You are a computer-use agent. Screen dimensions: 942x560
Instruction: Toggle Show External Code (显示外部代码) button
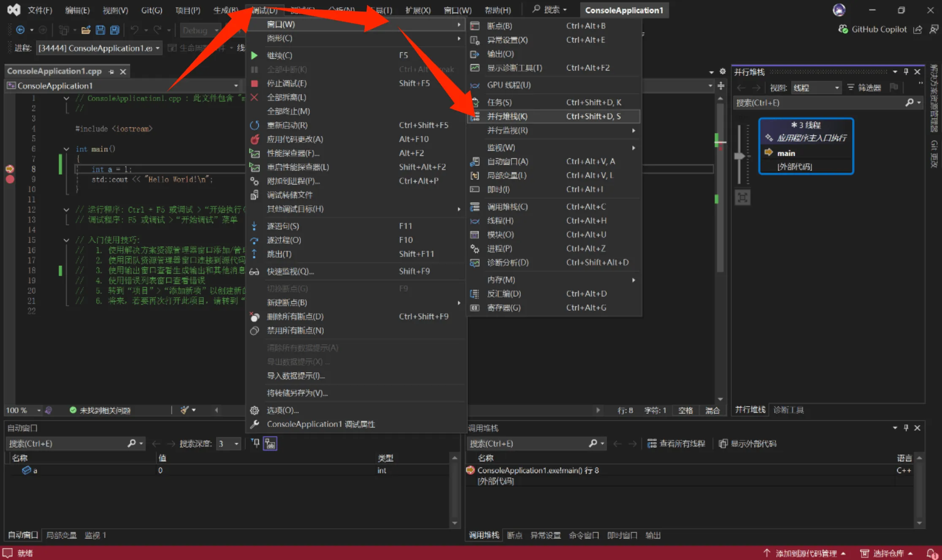[747, 444]
